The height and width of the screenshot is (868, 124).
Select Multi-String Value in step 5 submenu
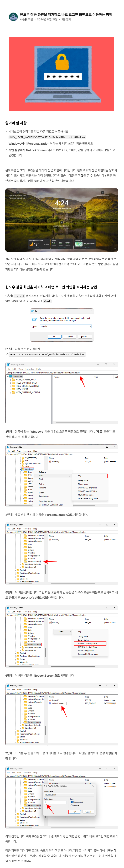(86, 651)
